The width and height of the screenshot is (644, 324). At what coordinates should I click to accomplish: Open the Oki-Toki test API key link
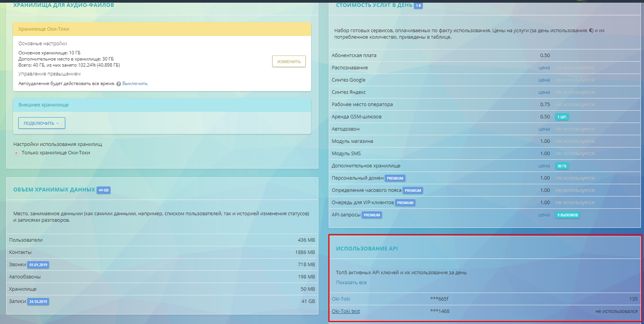(346, 311)
